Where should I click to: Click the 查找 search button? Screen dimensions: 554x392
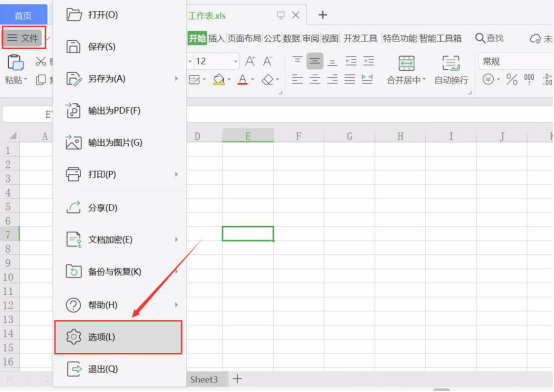pyautogui.click(x=489, y=38)
